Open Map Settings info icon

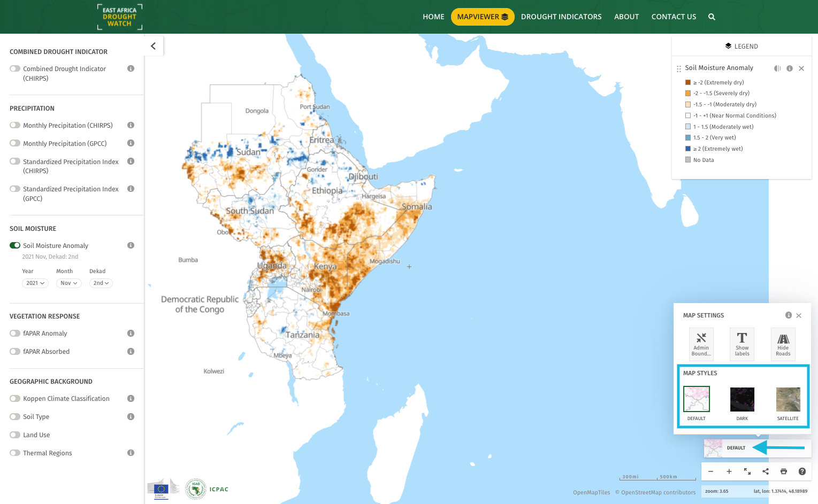point(789,315)
